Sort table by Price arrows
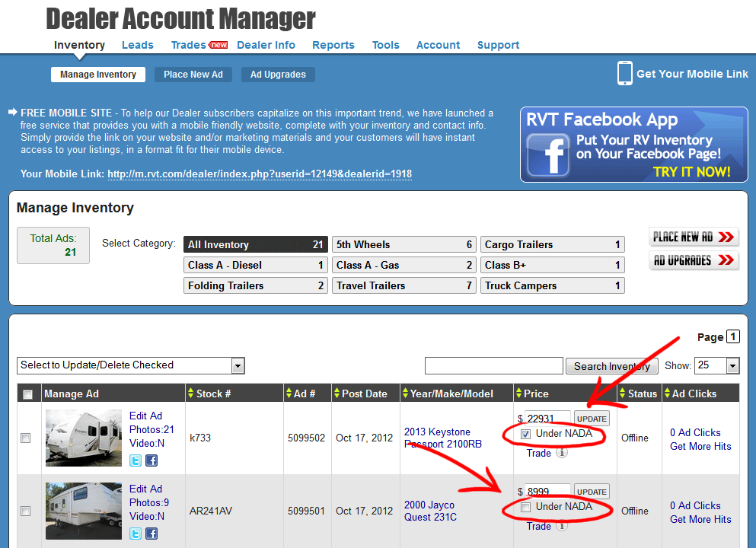756x548 pixels. point(518,393)
